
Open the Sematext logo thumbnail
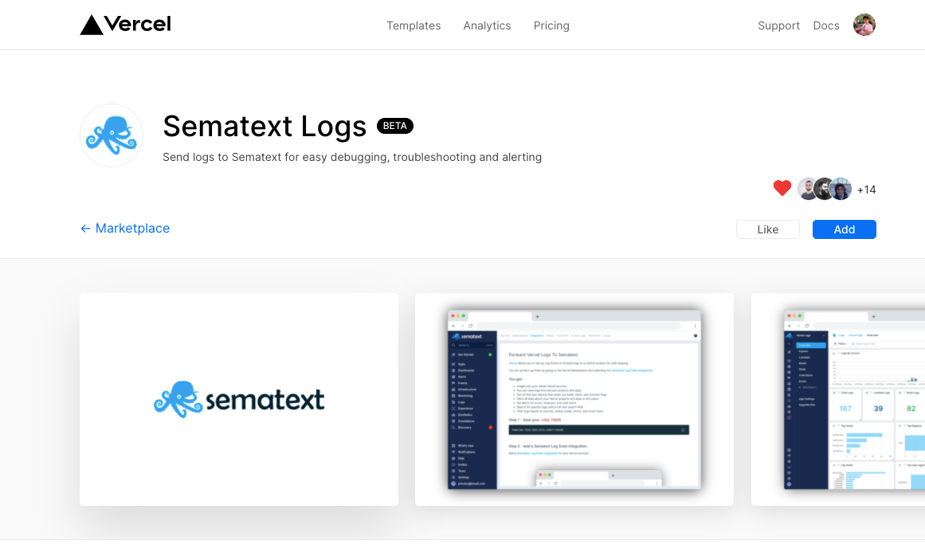239,400
